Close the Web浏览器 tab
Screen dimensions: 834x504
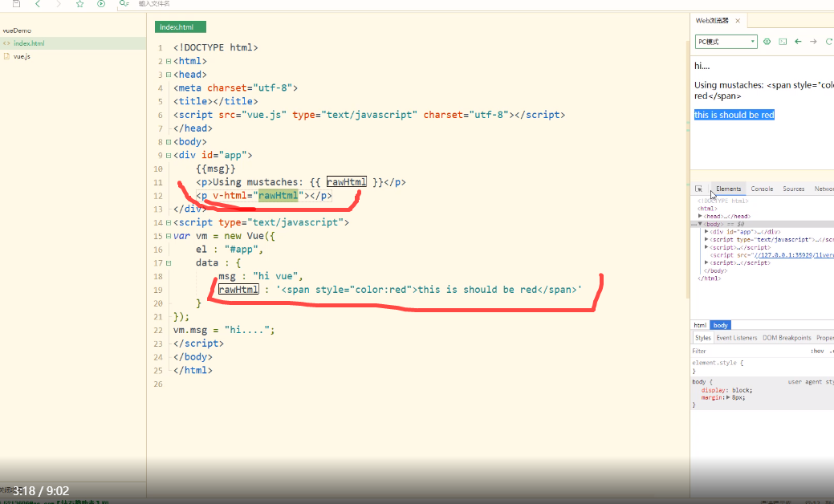(x=738, y=21)
